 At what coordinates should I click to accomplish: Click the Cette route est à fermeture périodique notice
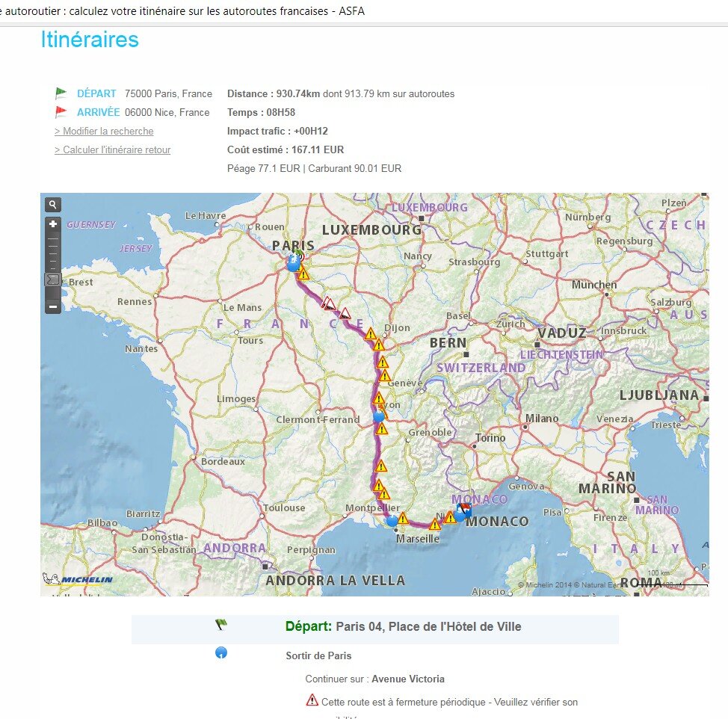pos(449,702)
